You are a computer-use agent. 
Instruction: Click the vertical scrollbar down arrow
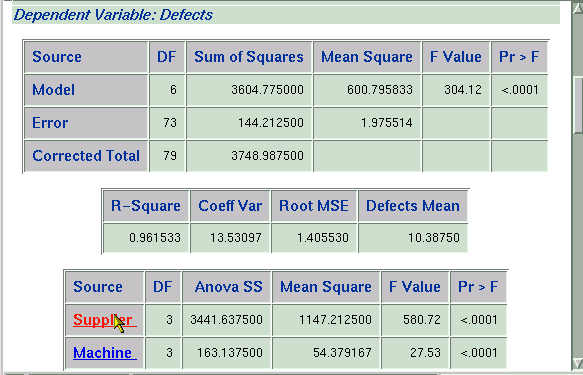pos(577,363)
